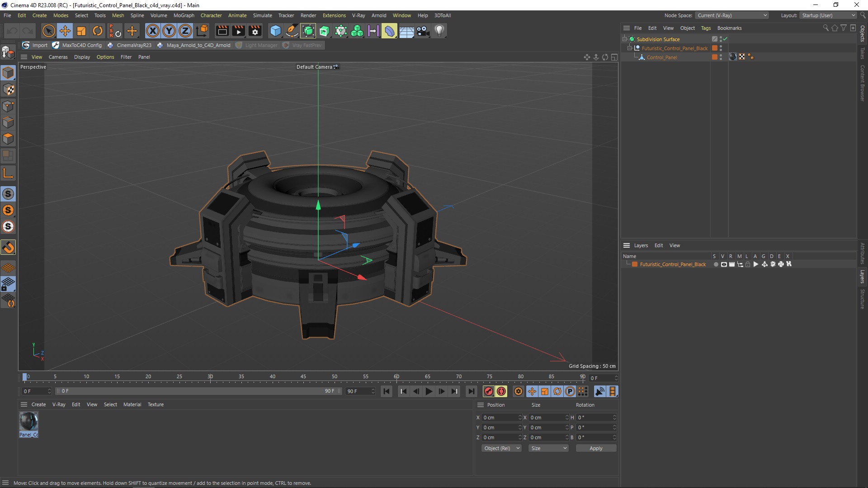Toggle solo visibility on Futuristic_Control_Panel_Black layer
Screen dimensions: 868x488
click(715, 264)
